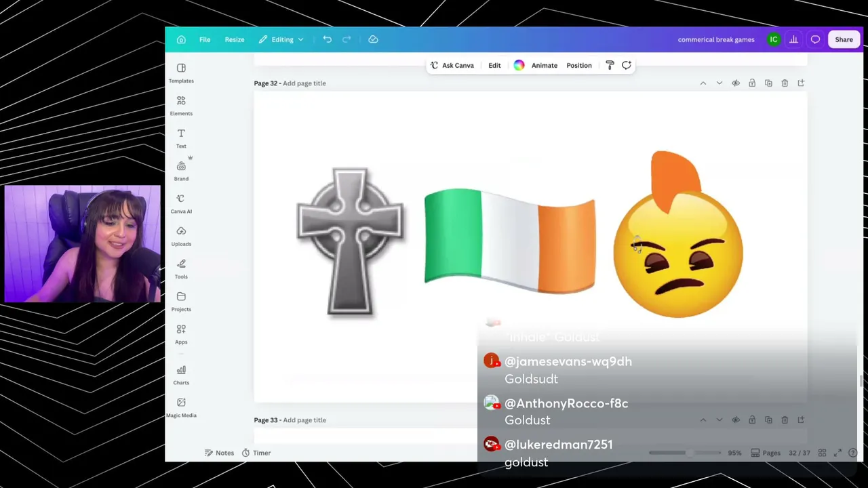Viewport: 868px width, 488px height.
Task: Add a new page after Page 32
Action: click(801, 83)
